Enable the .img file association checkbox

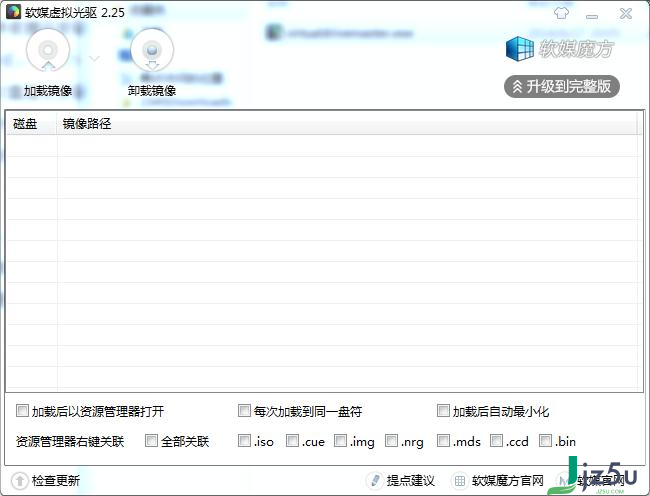pyautogui.click(x=340, y=441)
